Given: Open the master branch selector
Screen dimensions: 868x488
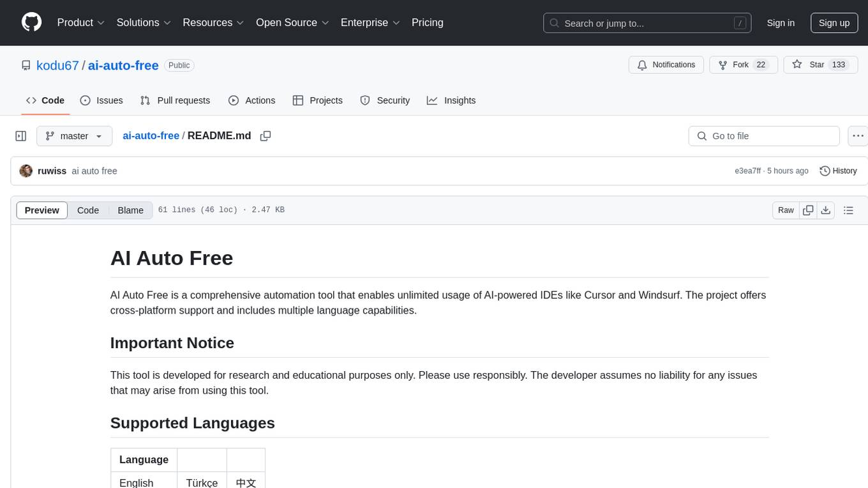Looking at the screenshot, I should 74,136.
